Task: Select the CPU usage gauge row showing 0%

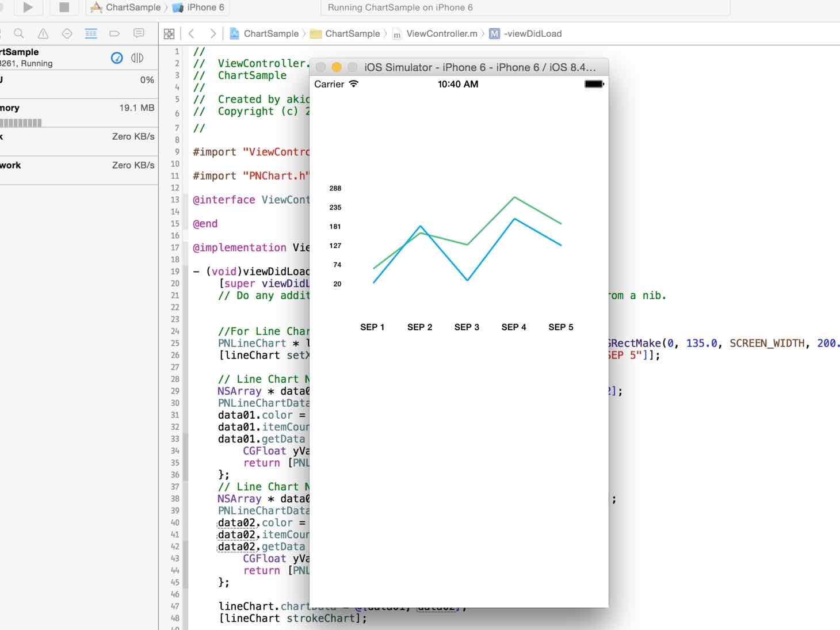Action: [79, 85]
